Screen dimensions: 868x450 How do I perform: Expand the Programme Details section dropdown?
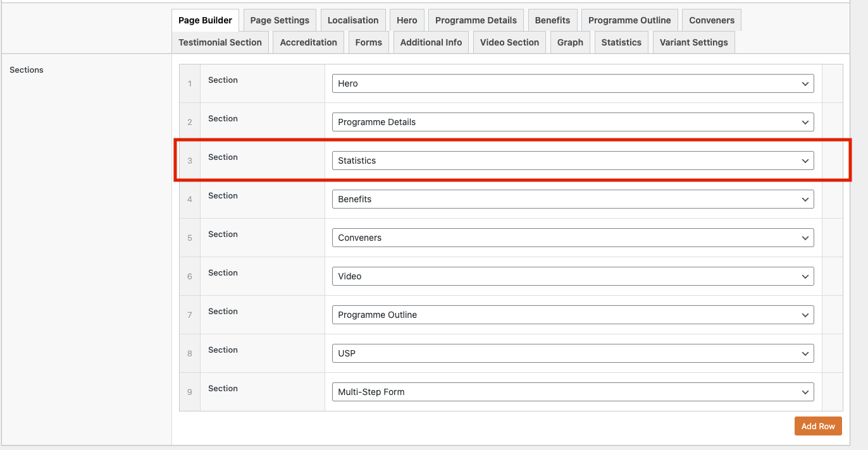(573, 122)
